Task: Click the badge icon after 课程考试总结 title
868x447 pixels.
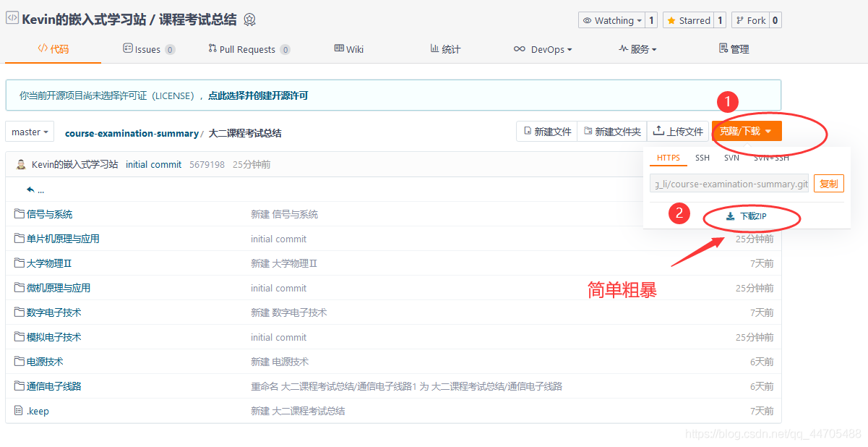Action: [x=250, y=20]
